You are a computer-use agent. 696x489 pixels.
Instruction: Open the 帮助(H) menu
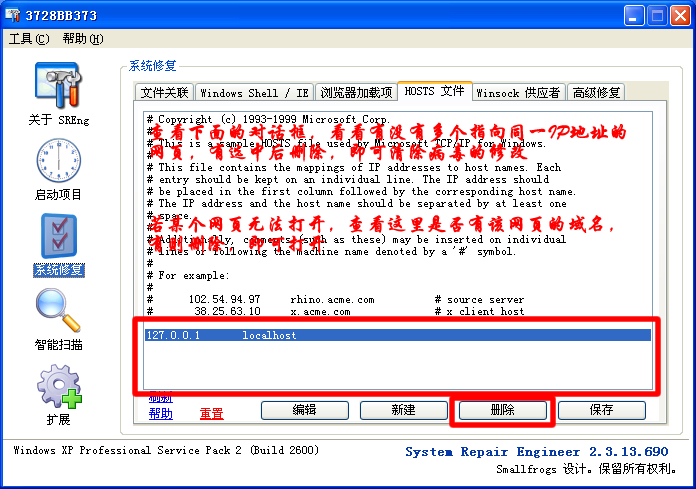coord(83,39)
